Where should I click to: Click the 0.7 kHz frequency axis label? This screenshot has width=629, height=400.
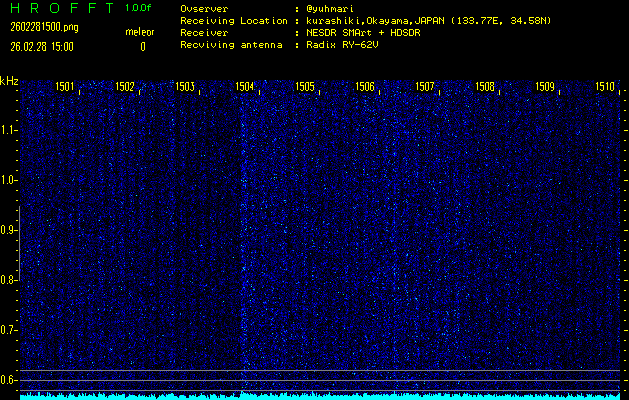(9, 330)
